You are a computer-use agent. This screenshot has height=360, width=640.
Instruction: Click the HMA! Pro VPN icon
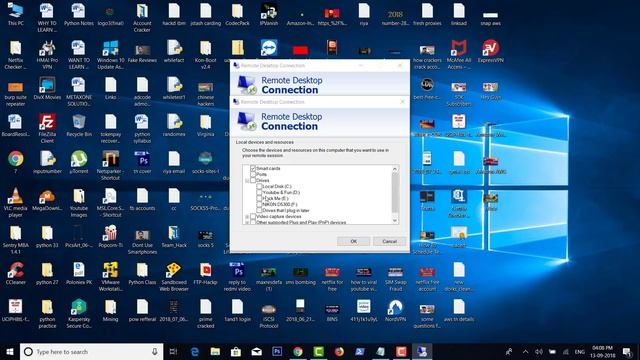[x=47, y=54]
